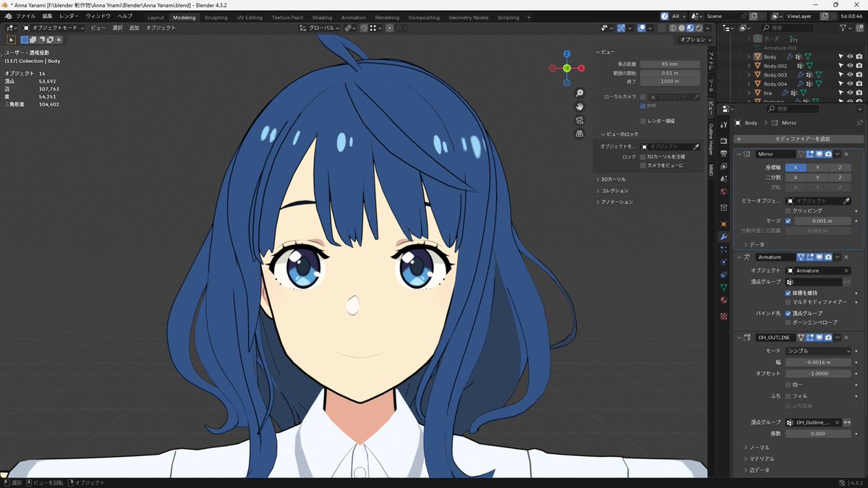Expand Body.003 in the outliner
The width and height of the screenshot is (868, 488).
(749, 74)
